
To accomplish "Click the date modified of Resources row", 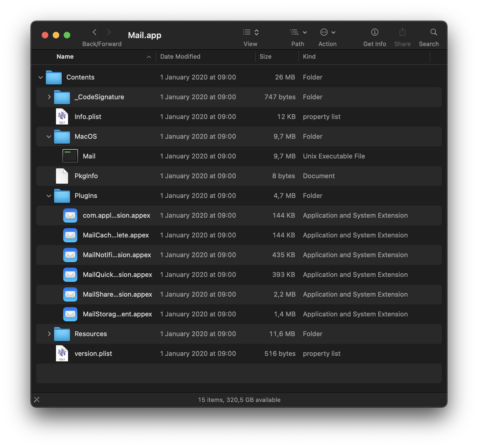I will 198,334.
